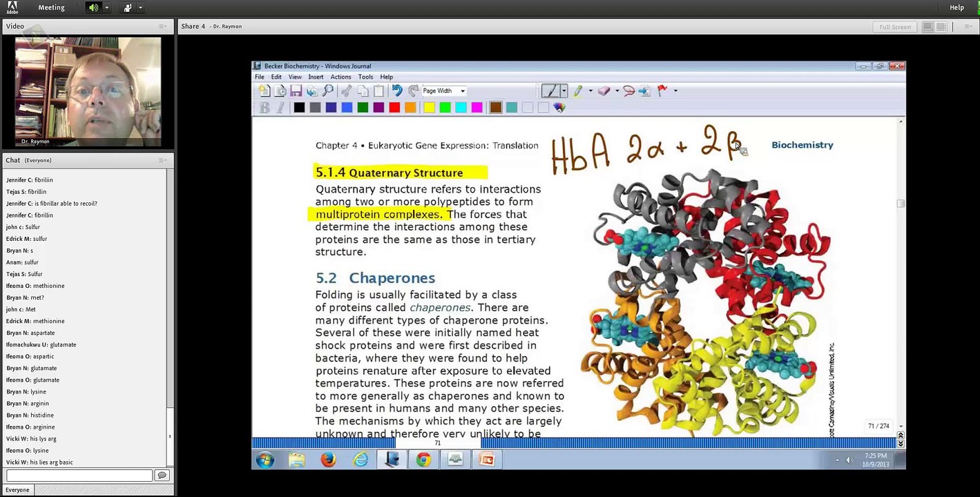Click the Copy pages icon
Screen dimensions: 980x497
point(363,91)
